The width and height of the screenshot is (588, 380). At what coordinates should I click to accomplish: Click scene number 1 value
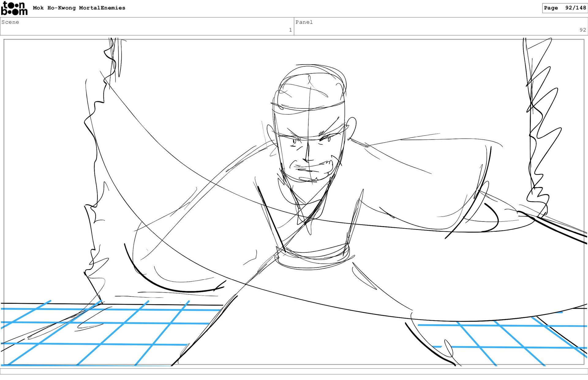(290, 30)
